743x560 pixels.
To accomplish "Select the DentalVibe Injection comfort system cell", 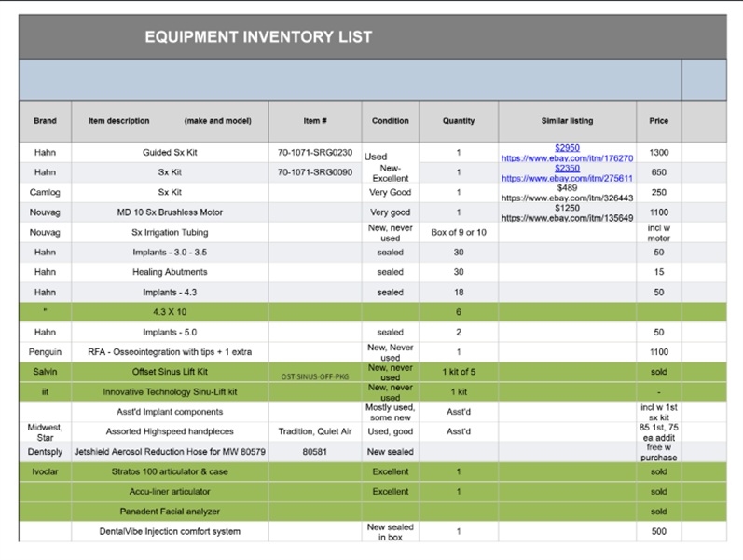I will 170,532.
